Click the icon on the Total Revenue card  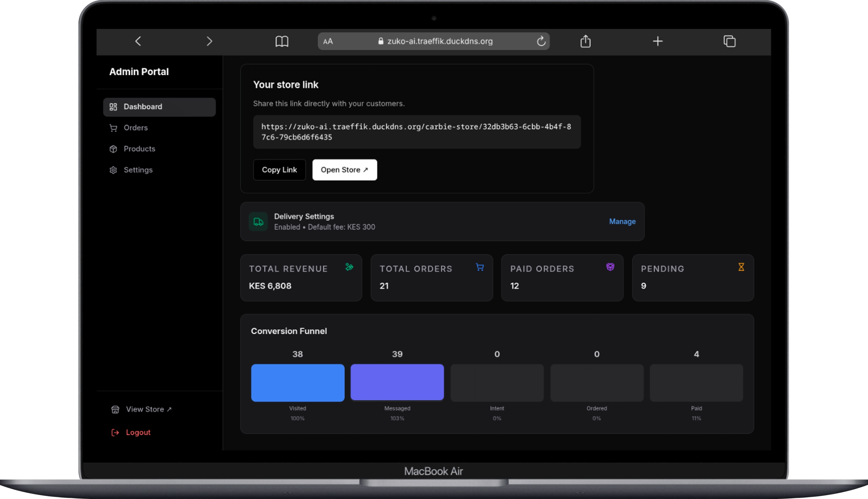point(348,267)
